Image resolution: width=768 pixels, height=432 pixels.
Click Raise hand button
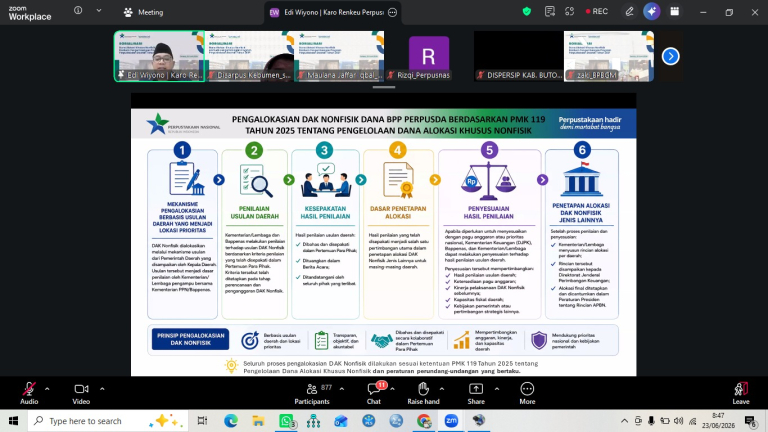(x=423, y=393)
